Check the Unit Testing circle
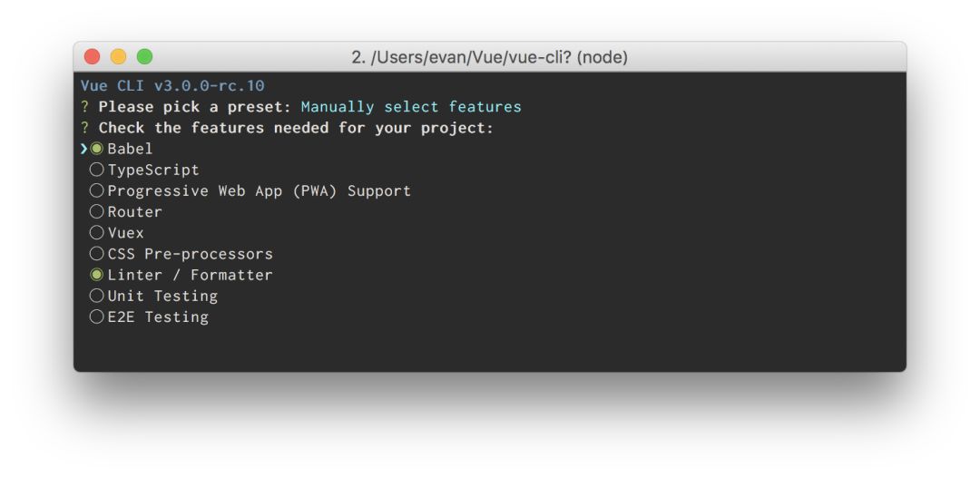 (x=97, y=296)
